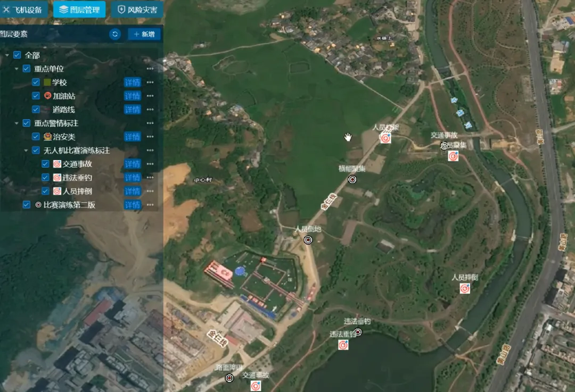
Task: Uncheck the 学校 layer checkbox
Action: pos(36,82)
